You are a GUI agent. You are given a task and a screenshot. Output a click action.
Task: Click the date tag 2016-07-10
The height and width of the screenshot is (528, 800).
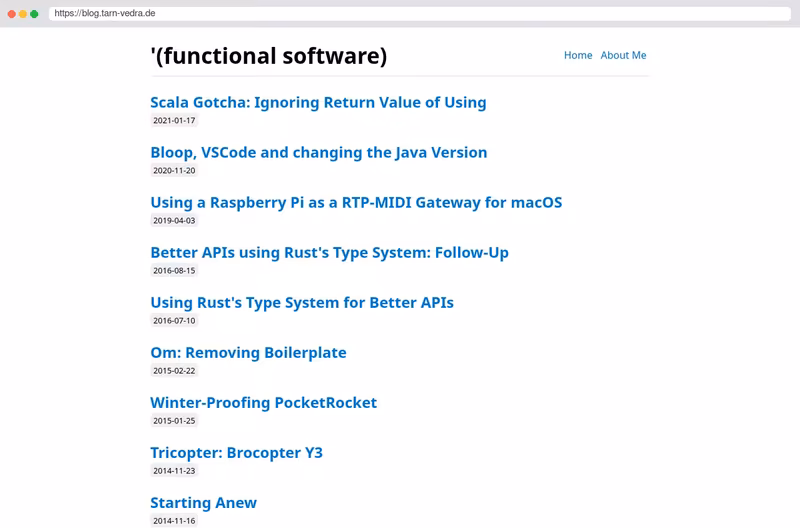[174, 320]
